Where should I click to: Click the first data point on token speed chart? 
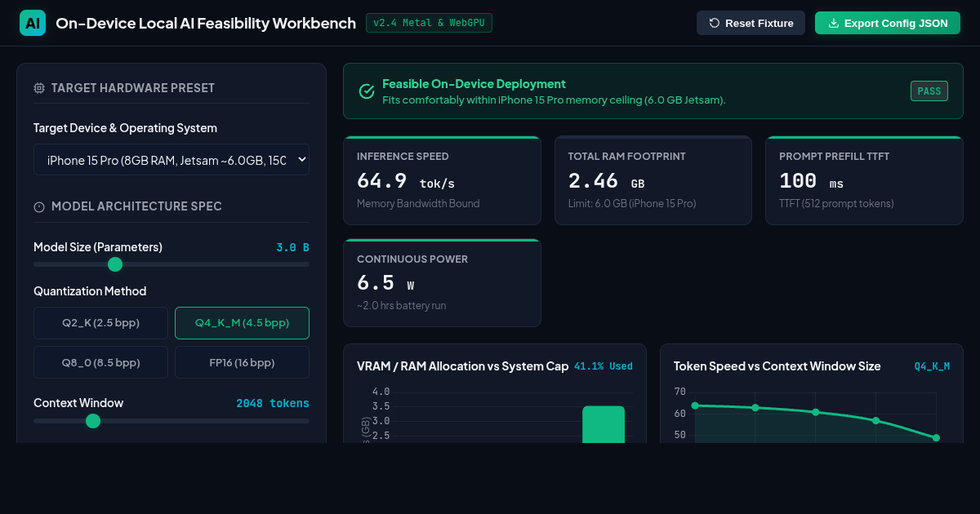pos(695,405)
